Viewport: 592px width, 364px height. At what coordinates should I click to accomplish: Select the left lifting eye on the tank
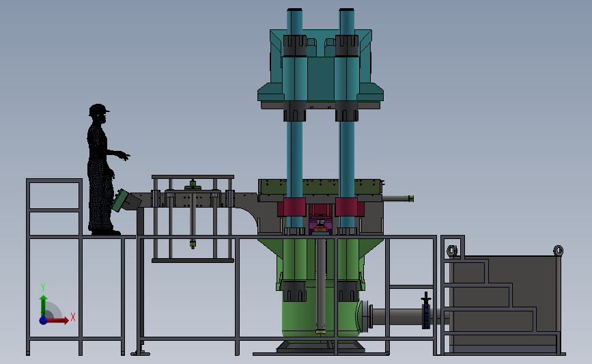tap(452, 251)
